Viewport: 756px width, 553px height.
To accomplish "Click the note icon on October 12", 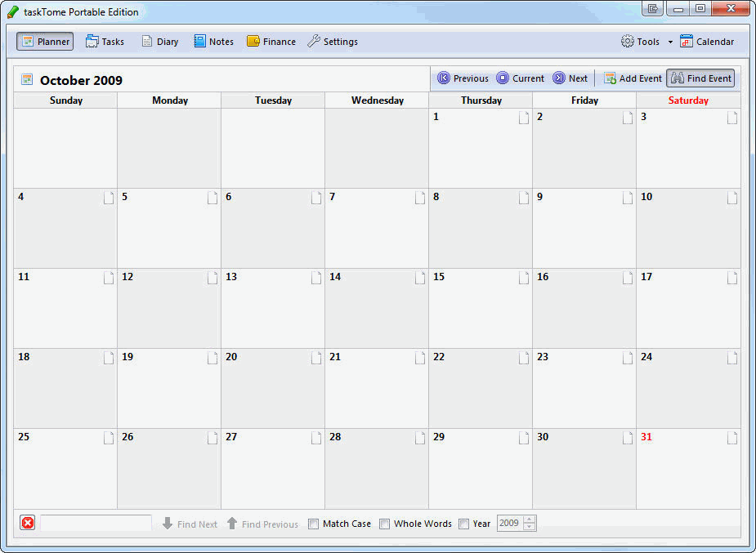I will tap(212, 278).
